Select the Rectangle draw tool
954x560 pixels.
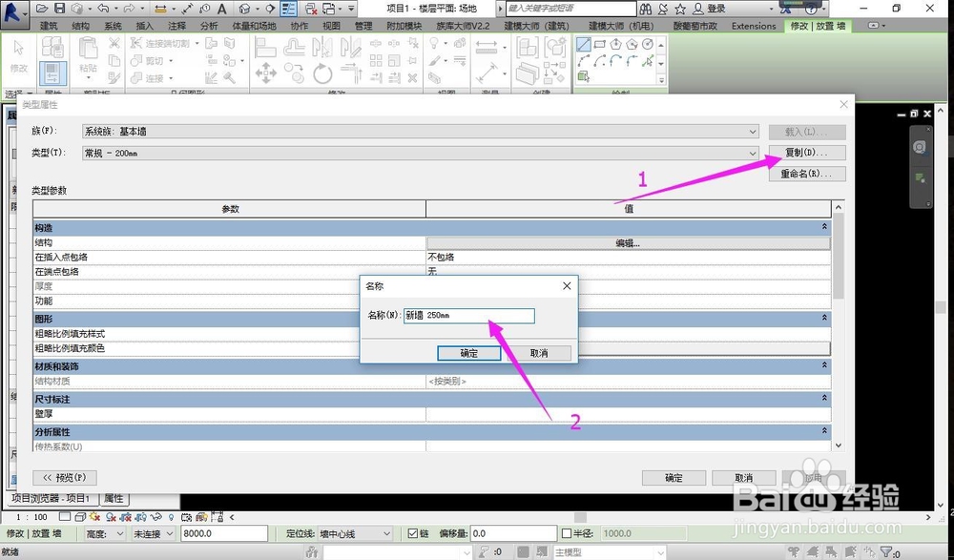click(600, 44)
